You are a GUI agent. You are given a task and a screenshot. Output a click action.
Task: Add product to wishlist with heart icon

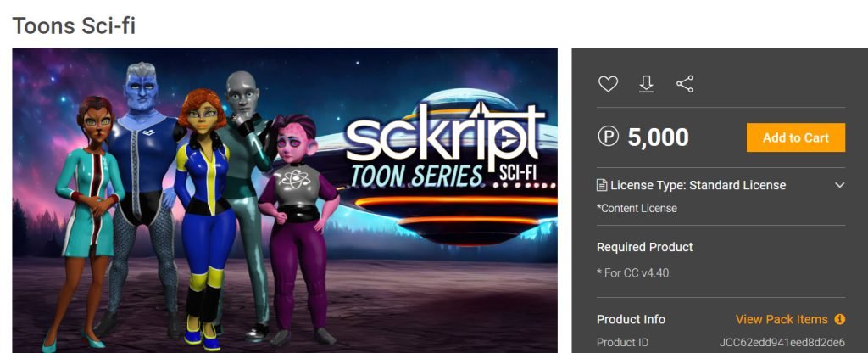point(608,84)
